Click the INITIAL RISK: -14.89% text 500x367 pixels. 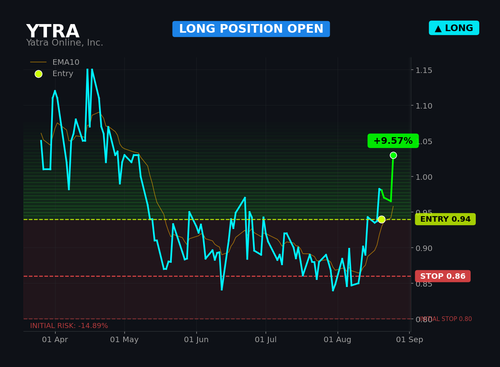69,326
